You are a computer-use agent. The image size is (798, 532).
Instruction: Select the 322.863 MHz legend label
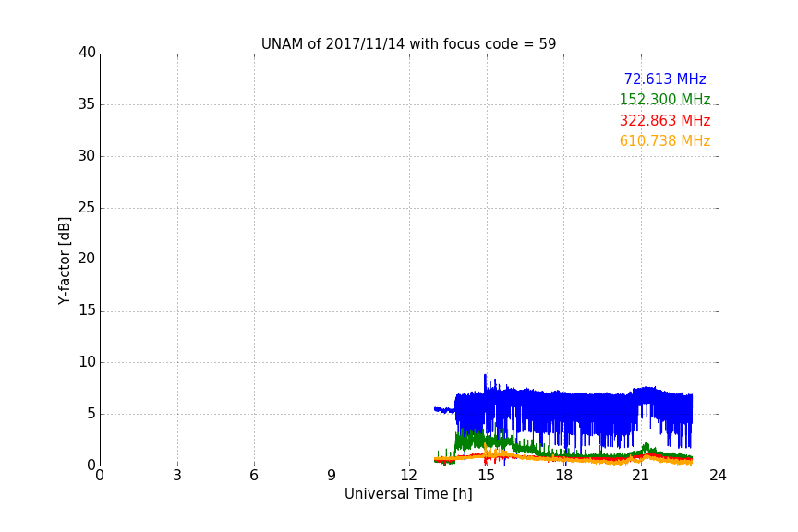(x=665, y=121)
